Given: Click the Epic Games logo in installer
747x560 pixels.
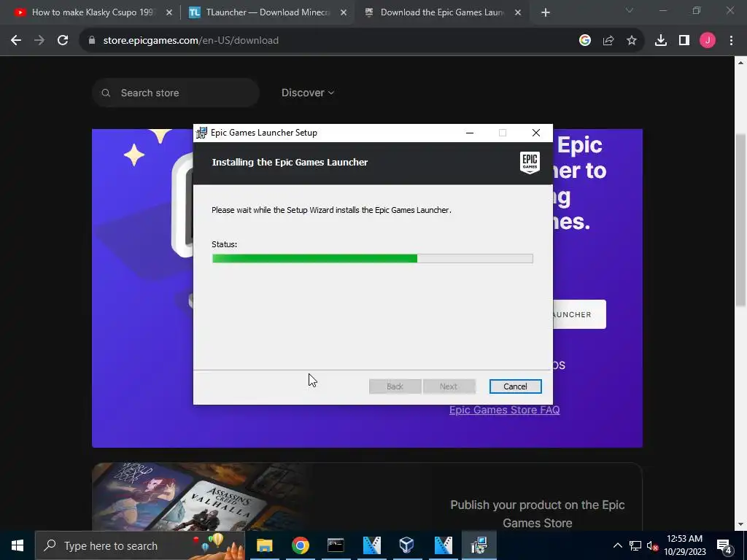Looking at the screenshot, I should point(530,163).
